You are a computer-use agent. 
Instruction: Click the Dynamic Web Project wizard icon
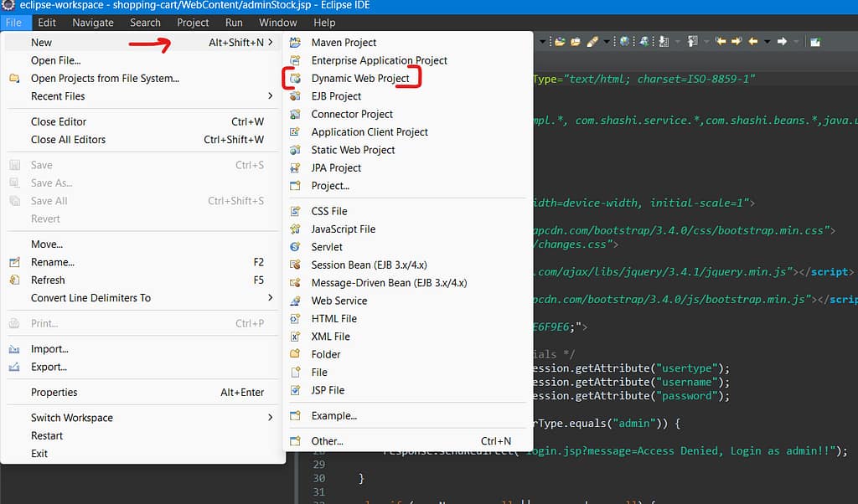point(295,78)
